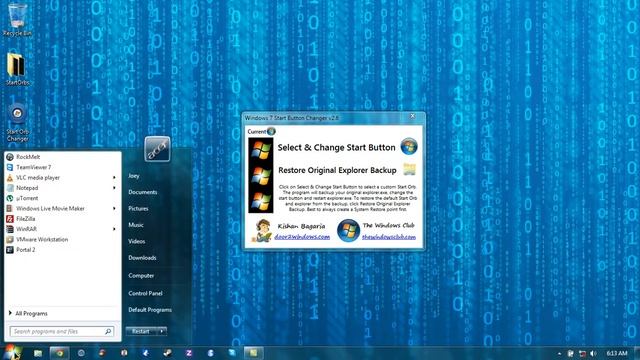
Task: Open Joey's personal folder
Action: pyautogui.click(x=134, y=176)
